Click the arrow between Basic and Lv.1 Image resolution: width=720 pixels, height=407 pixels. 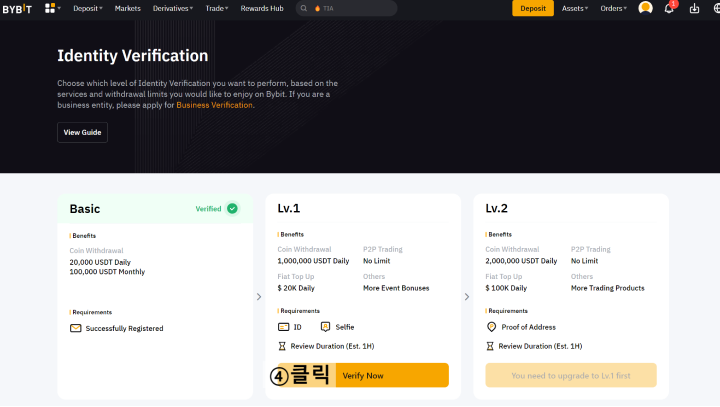tap(259, 297)
